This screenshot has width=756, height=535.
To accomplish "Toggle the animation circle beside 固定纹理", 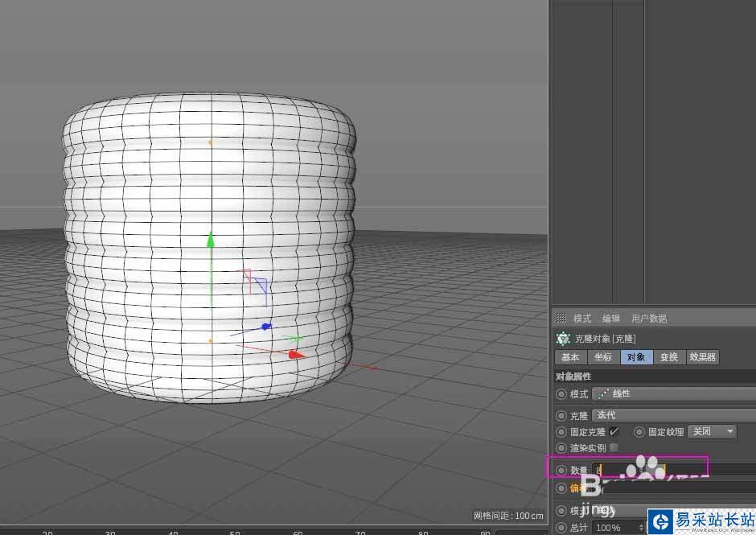I will [x=640, y=432].
